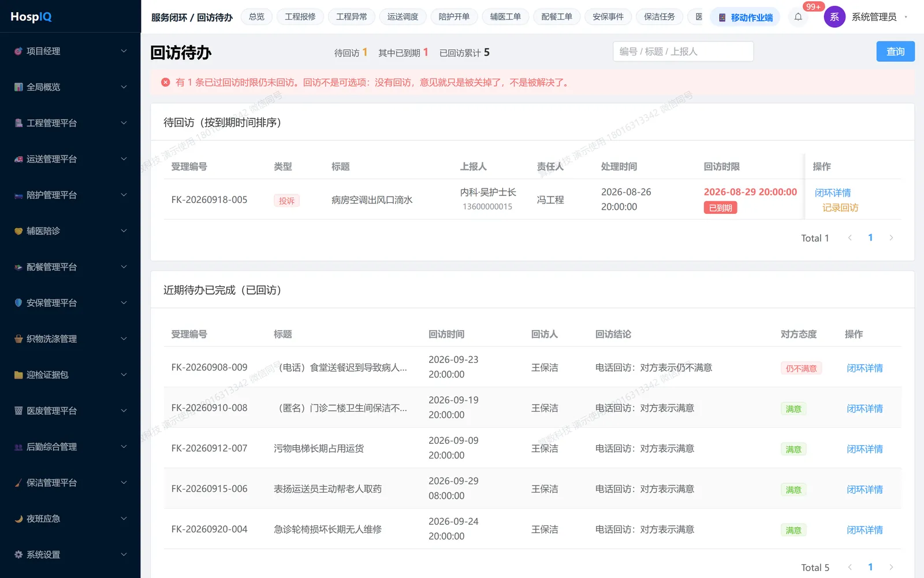Click the 仍不满意 attitude tag
This screenshot has height=578, width=924.
tap(801, 368)
